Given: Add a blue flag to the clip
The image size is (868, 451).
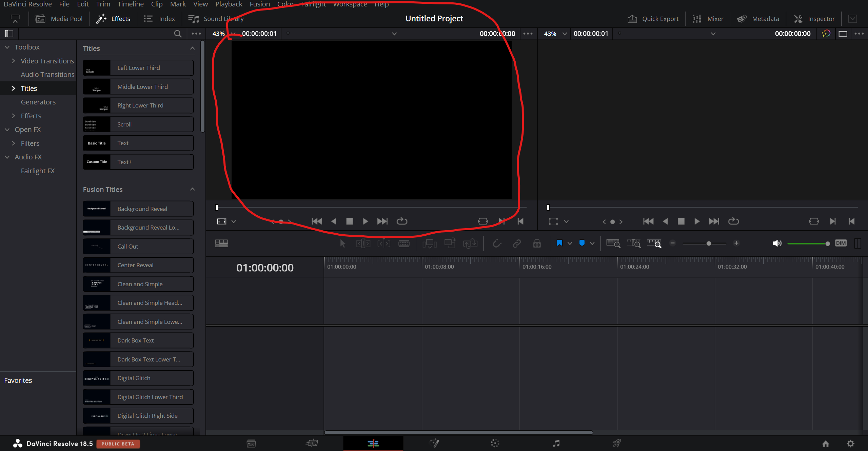Looking at the screenshot, I should (559, 243).
